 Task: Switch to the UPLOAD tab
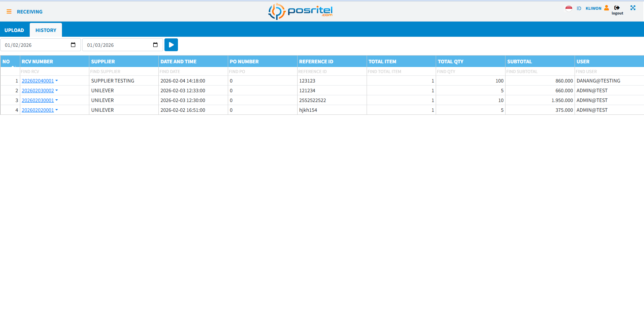[14, 30]
